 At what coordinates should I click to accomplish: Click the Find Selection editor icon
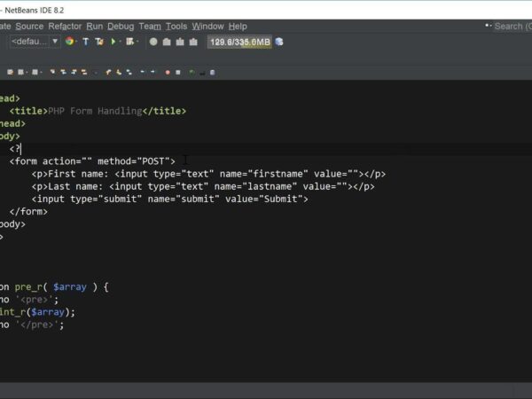coord(52,72)
